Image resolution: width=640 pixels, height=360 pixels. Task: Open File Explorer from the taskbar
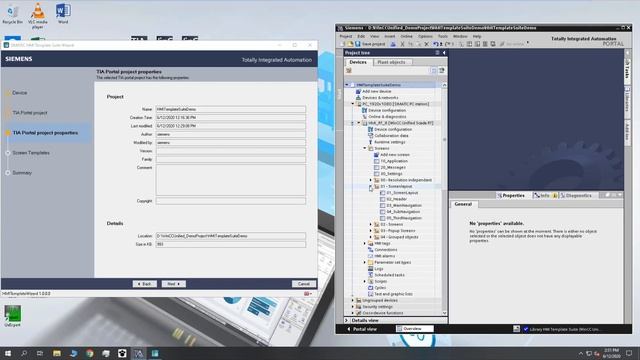coord(57,353)
